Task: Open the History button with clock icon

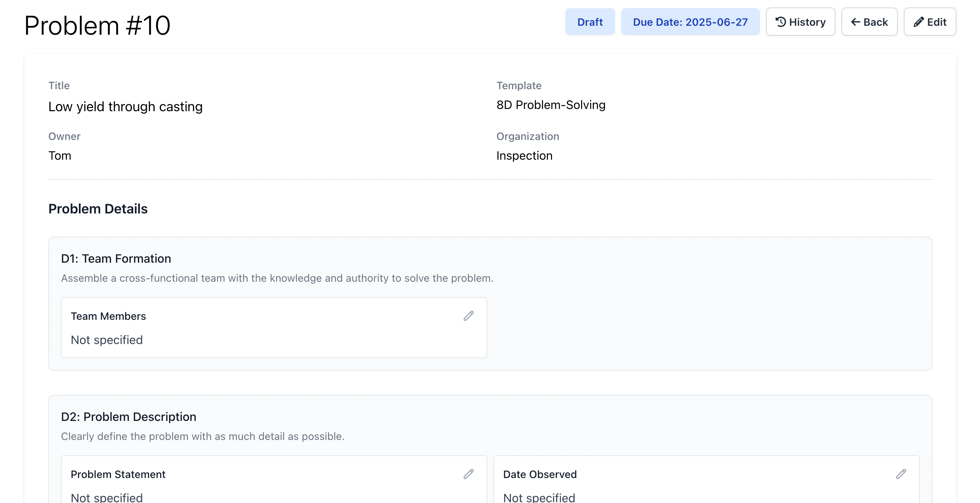Action: (800, 22)
